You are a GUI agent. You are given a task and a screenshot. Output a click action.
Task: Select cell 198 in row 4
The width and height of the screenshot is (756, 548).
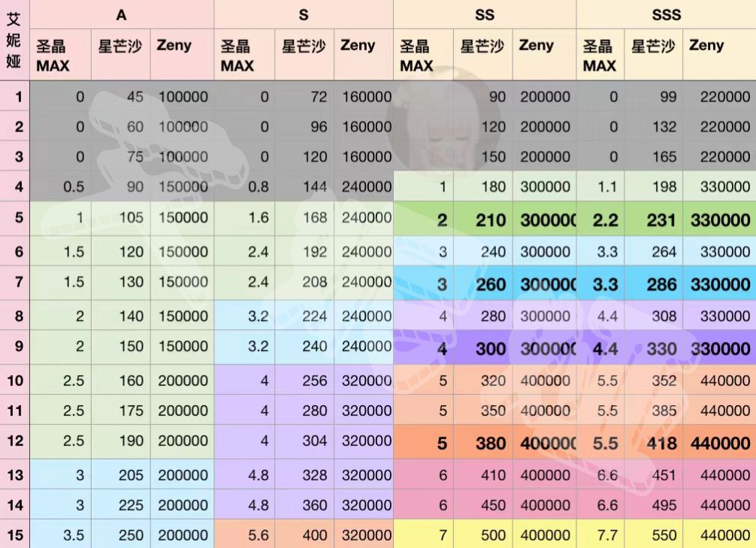653,186
